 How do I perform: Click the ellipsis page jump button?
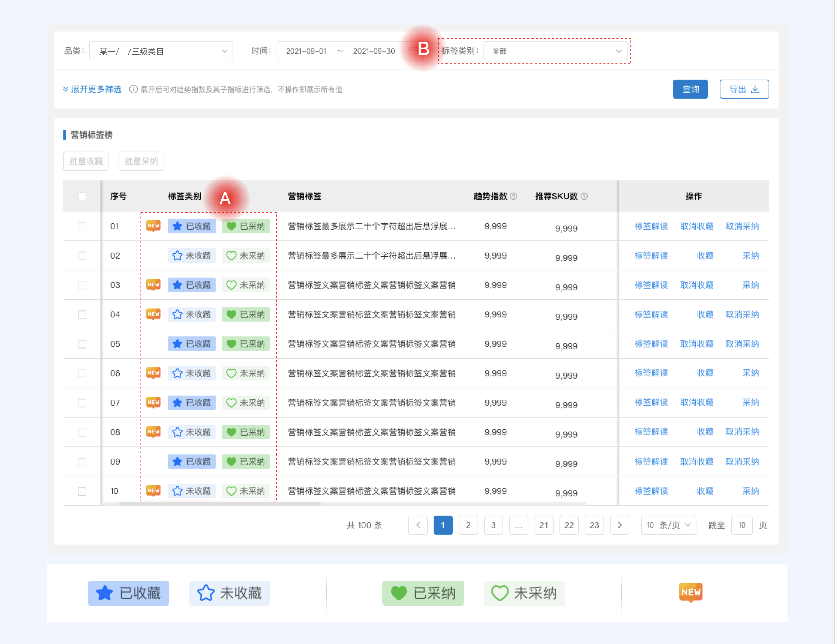pyautogui.click(x=518, y=525)
